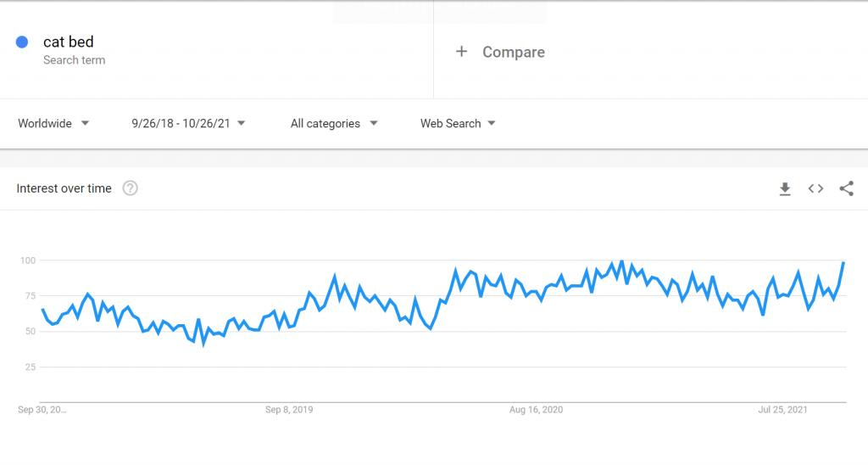Click the Aug 16, 2020 axis label
This screenshot has height=465, width=868.
coord(536,410)
